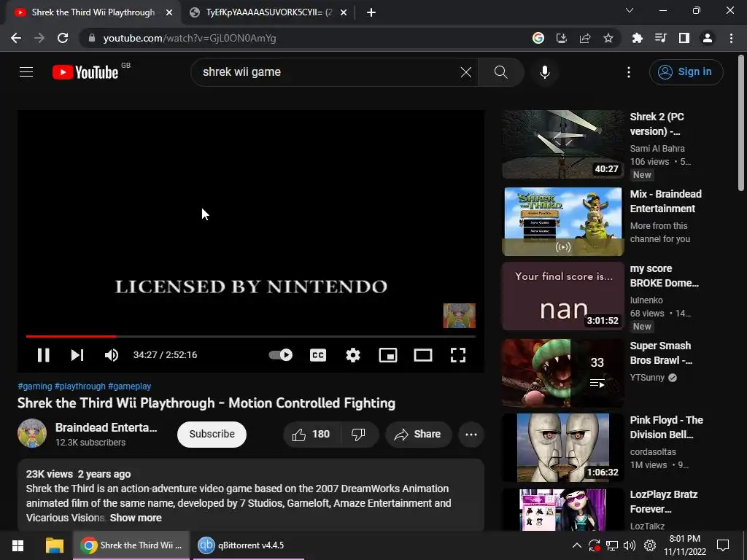
Task: Open my score BROKE video thumbnail
Action: click(x=562, y=296)
